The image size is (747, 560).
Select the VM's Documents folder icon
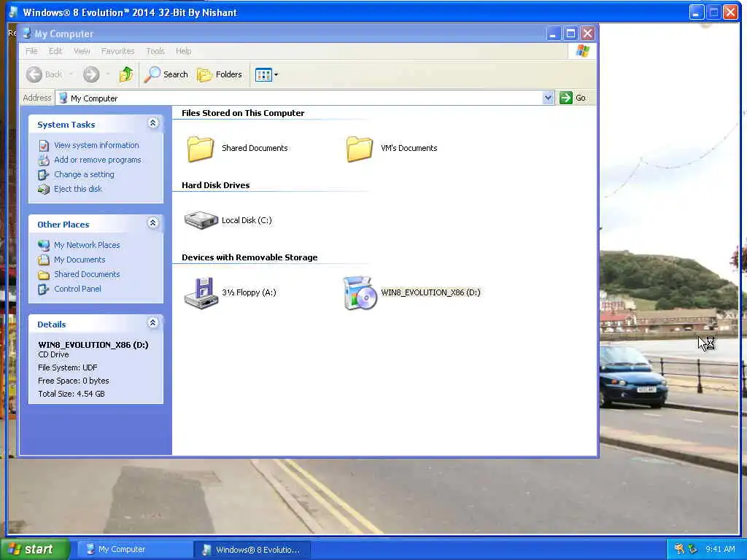point(359,149)
